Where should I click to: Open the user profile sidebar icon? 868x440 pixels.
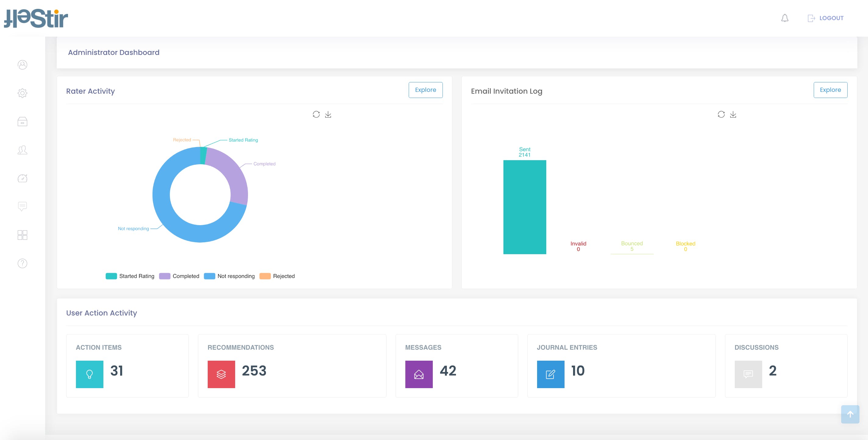(22, 65)
